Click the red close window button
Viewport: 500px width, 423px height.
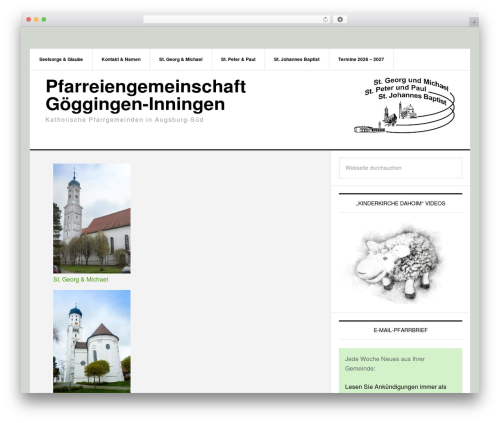(x=29, y=20)
